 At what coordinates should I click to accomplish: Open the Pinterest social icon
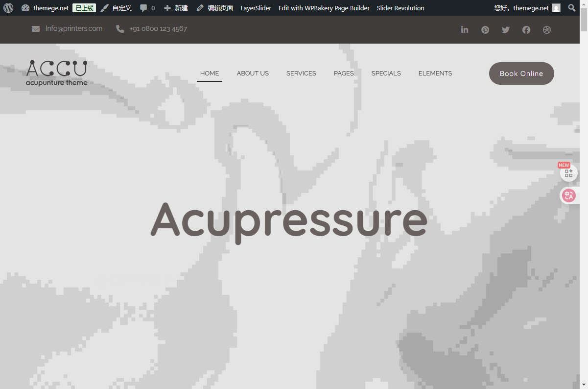[x=485, y=29]
